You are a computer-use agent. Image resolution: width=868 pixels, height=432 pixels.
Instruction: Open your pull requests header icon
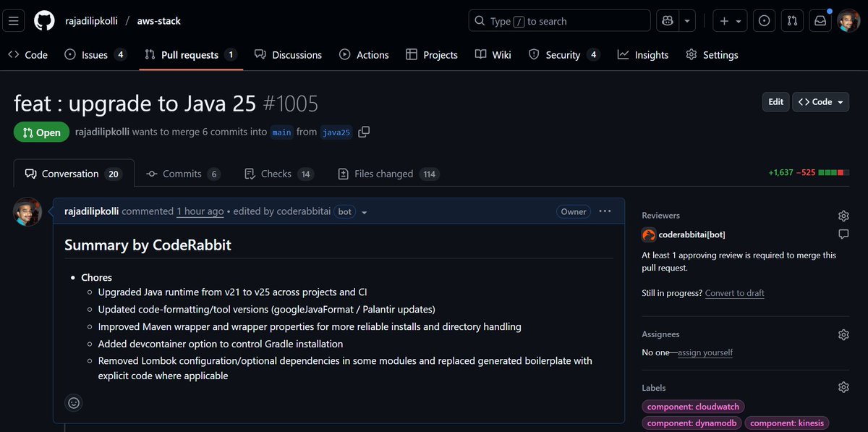coord(792,21)
